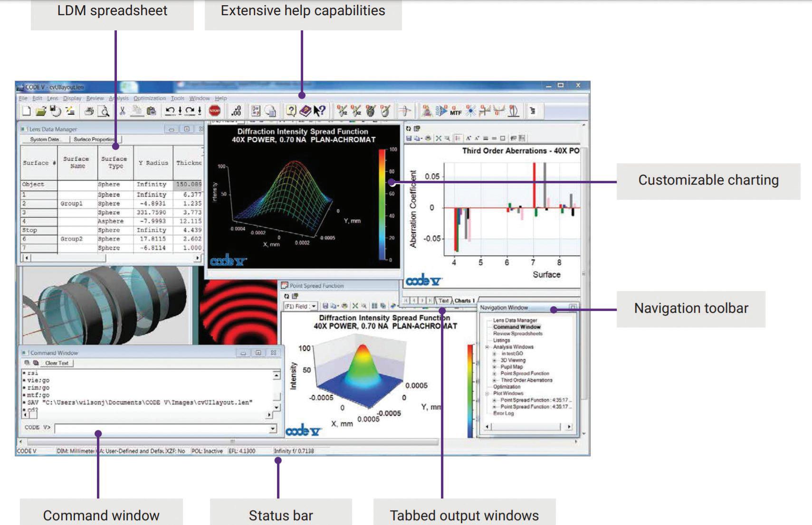812x525 pixels.
Task: Click refresh icon in Third Order Aberrations window
Action: pyautogui.click(x=408, y=129)
